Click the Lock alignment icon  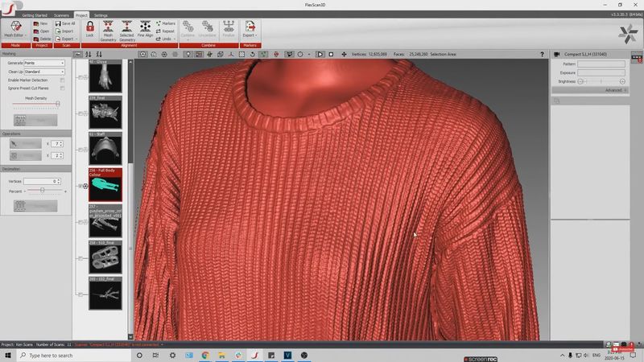click(89, 30)
